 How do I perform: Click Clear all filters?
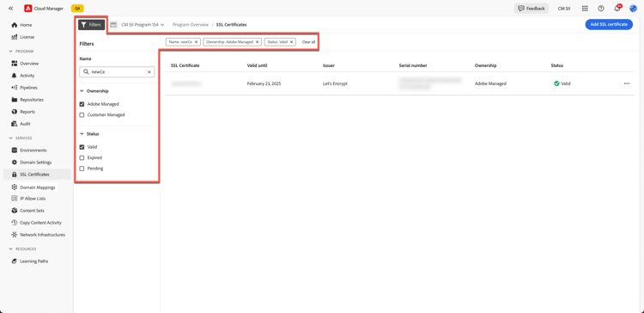(x=308, y=42)
